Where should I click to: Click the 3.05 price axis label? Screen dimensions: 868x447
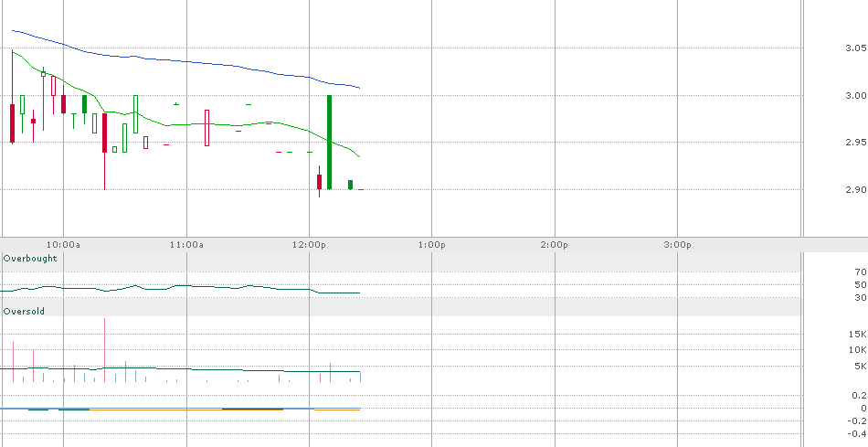click(x=856, y=48)
